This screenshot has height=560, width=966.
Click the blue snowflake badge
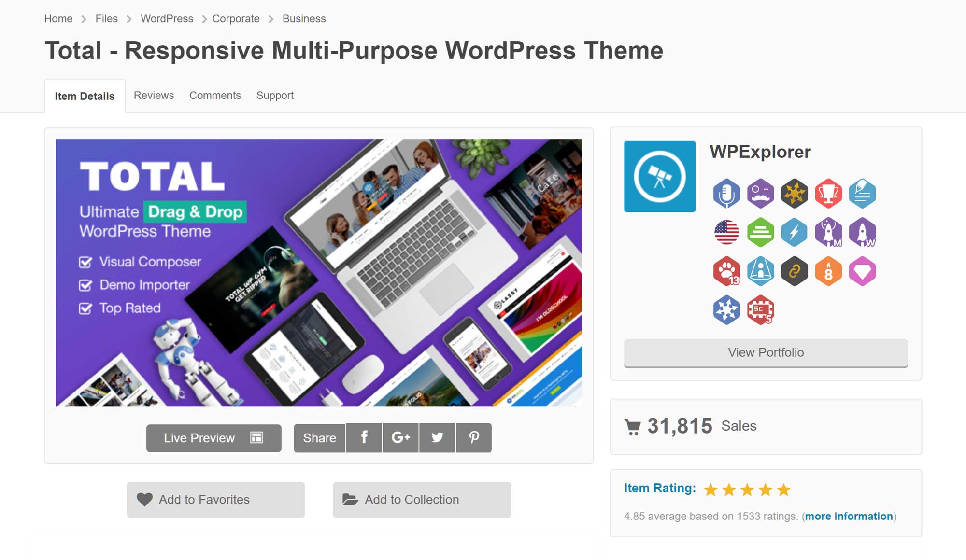pos(727,309)
